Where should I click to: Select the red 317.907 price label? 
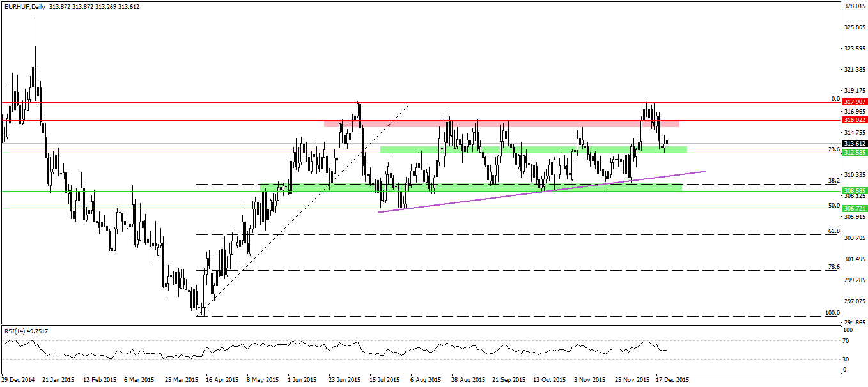point(853,102)
